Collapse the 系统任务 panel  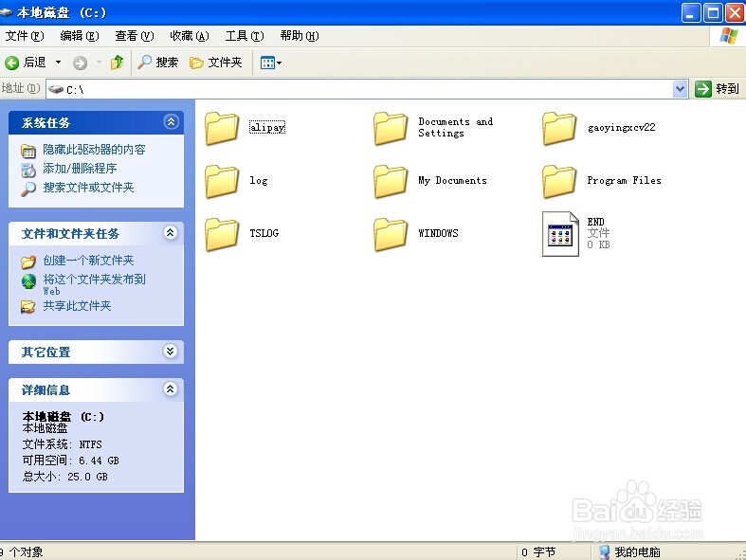click(x=171, y=122)
